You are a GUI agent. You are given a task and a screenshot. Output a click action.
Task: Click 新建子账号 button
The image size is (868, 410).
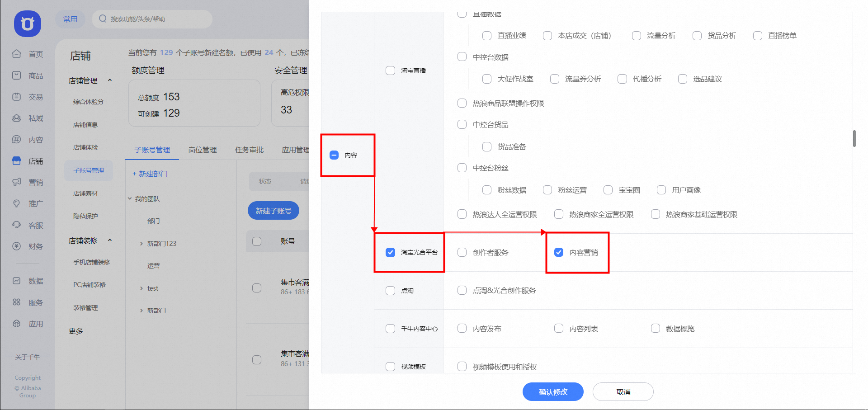[x=274, y=211]
